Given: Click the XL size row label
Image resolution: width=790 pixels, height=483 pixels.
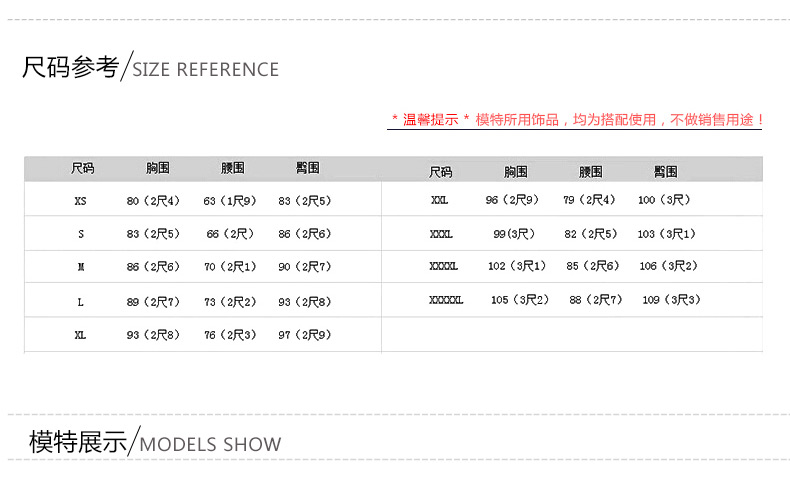Looking at the screenshot, I should 81,335.
